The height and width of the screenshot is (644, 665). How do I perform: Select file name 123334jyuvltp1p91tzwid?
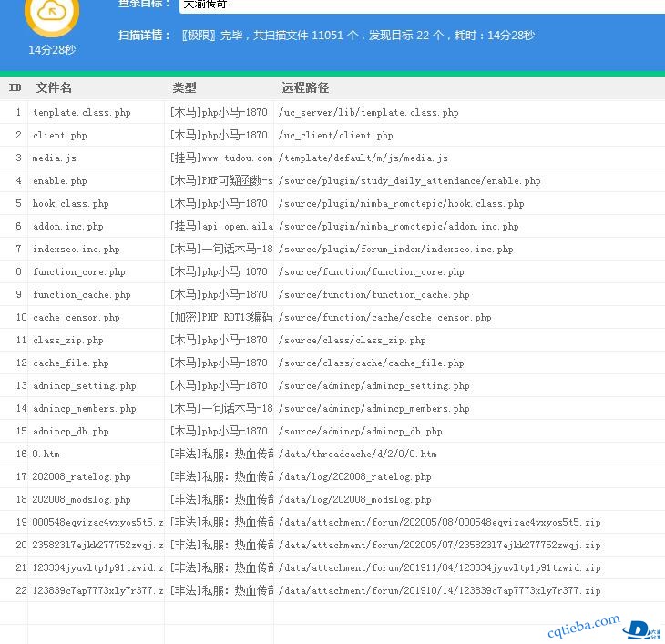97,567
